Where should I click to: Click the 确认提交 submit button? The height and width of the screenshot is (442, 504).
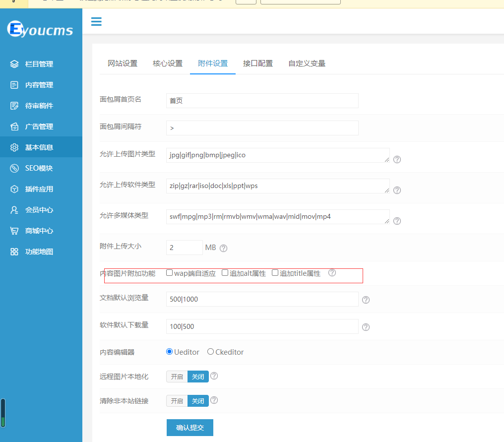(x=189, y=427)
